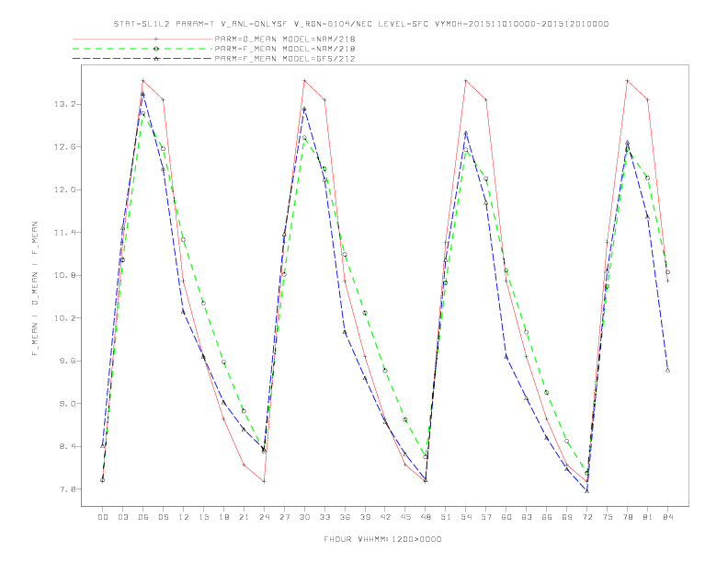Click x-axis tick label 30
The height and width of the screenshot is (563, 728).
click(x=304, y=517)
